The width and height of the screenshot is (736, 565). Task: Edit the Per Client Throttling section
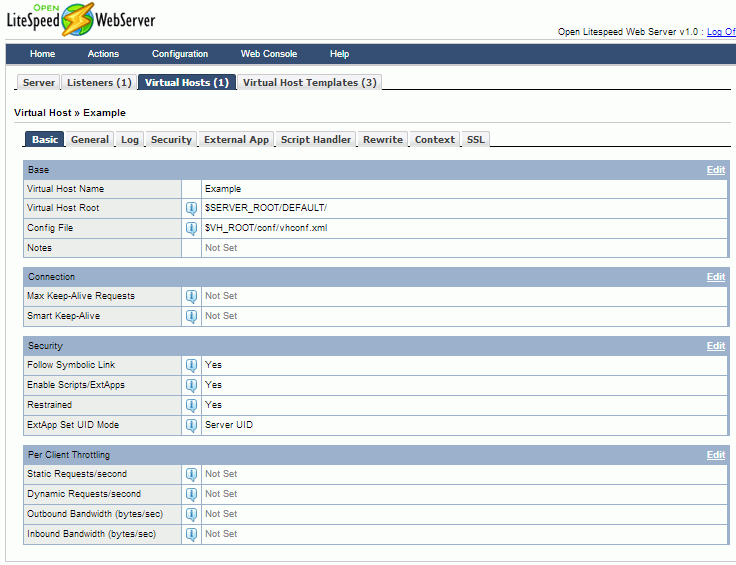click(715, 455)
